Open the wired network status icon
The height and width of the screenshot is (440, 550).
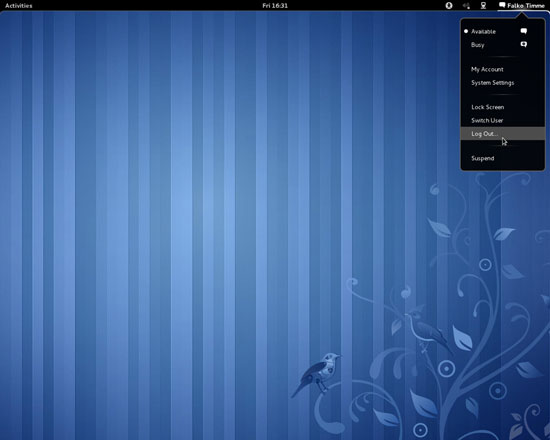pyautogui.click(x=483, y=6)
